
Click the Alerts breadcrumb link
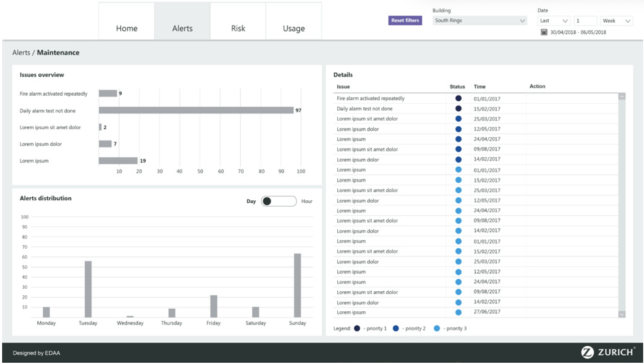[x=21, y=52]
